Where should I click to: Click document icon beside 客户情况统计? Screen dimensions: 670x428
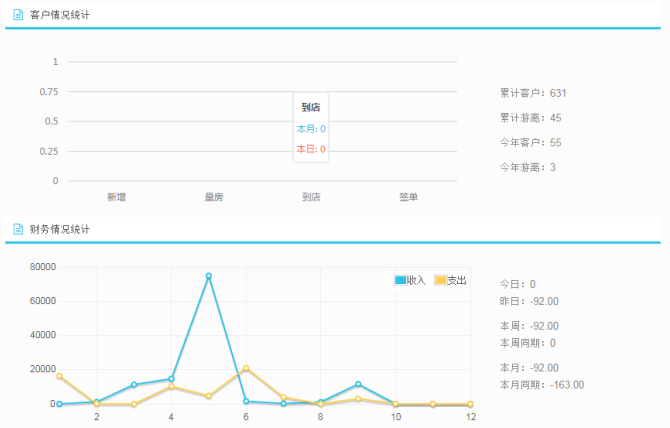(x=18, y=15)
